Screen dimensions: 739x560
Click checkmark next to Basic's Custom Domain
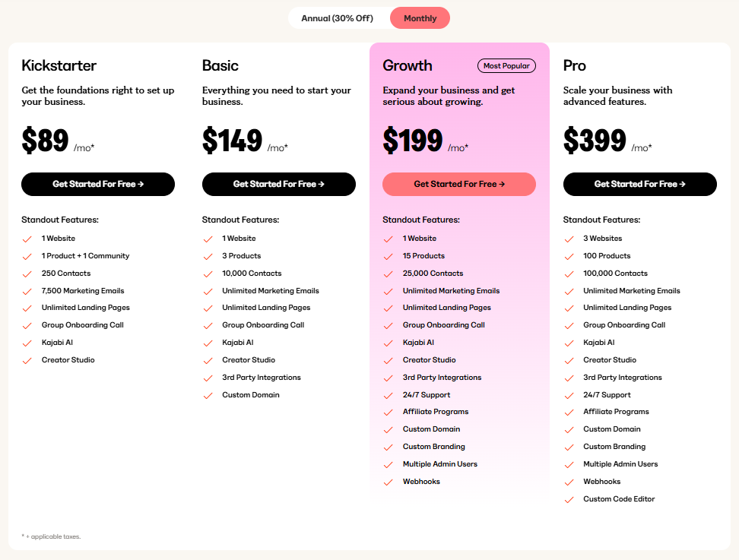[208, 395]
